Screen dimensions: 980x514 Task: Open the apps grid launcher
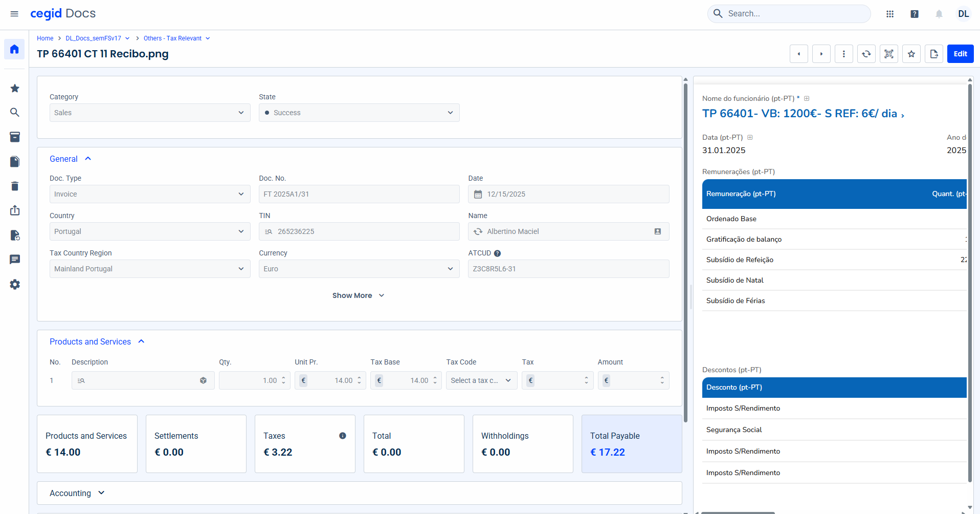[889, 14]
